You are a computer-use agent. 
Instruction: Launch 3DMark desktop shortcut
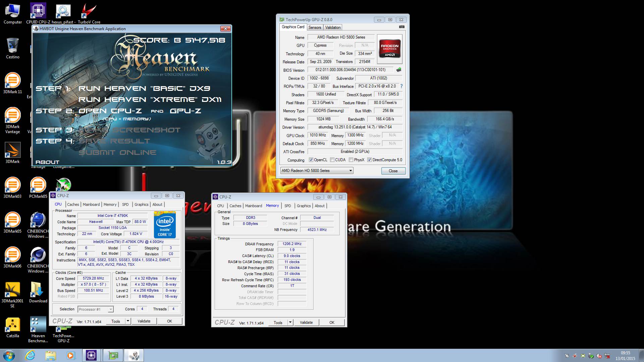(13, 153)
